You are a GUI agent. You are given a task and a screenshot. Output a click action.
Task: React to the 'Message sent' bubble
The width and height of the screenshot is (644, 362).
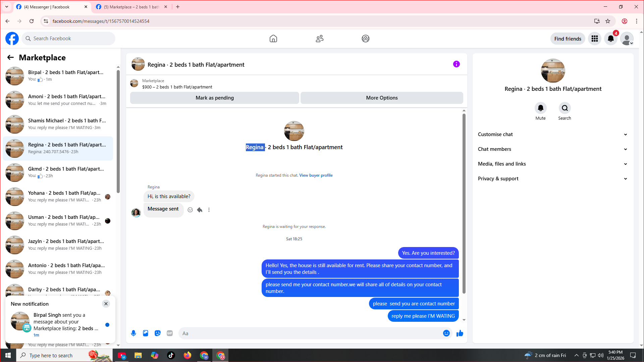(x=190, y=210)
